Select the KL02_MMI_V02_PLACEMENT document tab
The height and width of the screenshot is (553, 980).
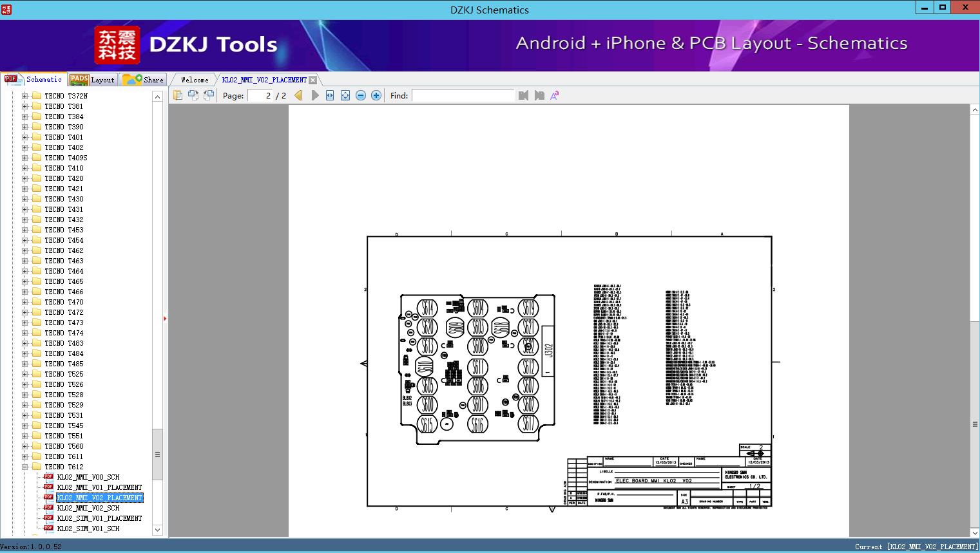pyautogui.click(x=264, y=80)
